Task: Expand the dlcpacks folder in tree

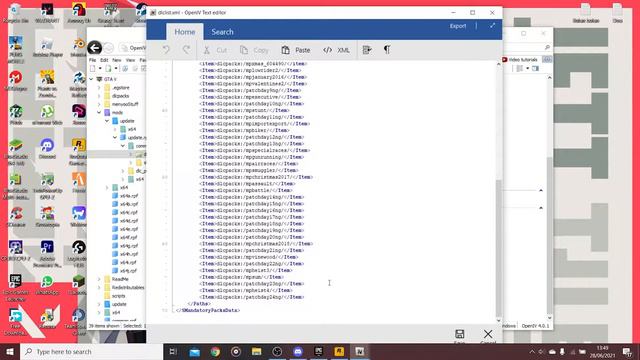Action: (x=99, y=96)
